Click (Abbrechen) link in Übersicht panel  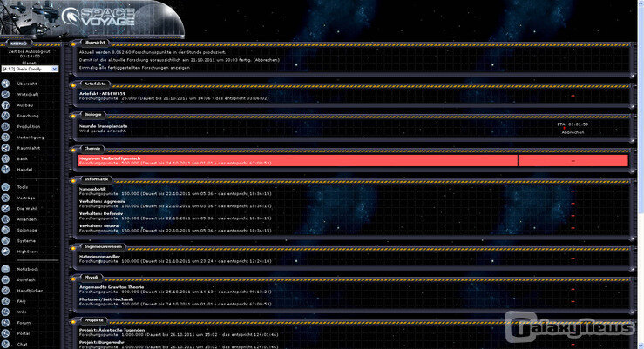266,60
